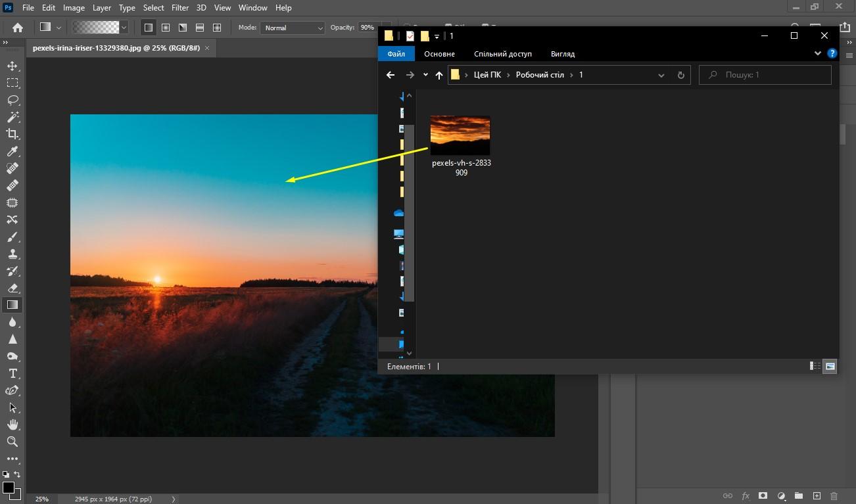The width and height of the screenshot is (856, 504).
Task: Open the adjustment layer menu icon
Action: click(x=781, y=496)
